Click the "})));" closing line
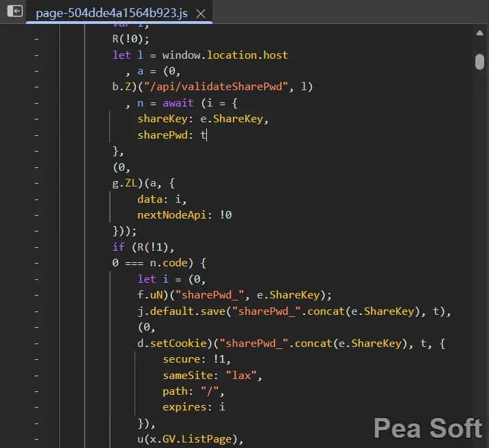Screen dimensions: 489x448 [x=124, y=231]
